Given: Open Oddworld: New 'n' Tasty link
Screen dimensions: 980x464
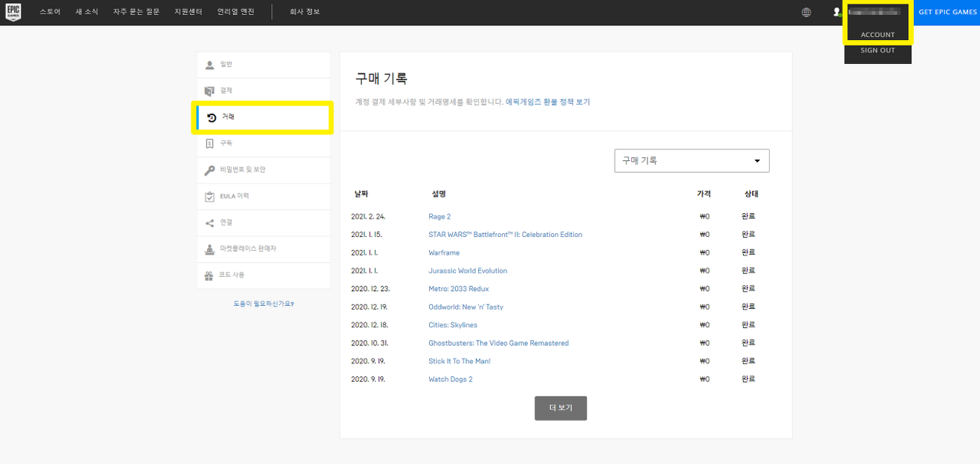Looking at the screenshot, I should [x=465, y=307].
